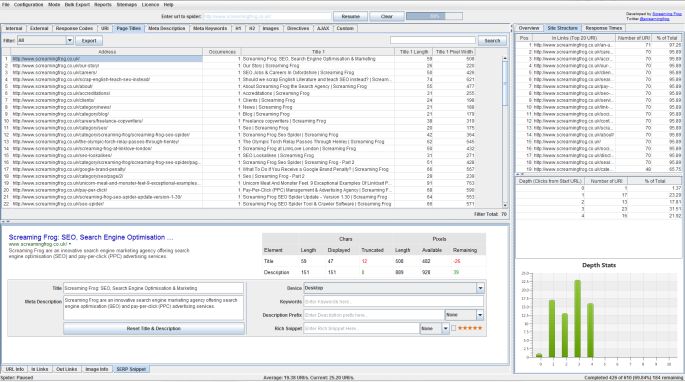Open the Twitter @screamingfrog link
This screenshot has height=382, width=685.
654,19
